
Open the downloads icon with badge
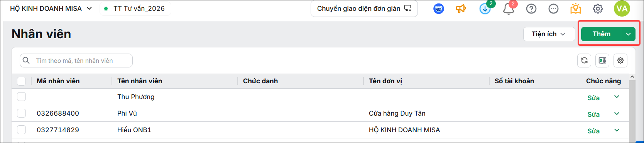click(485, 8)
